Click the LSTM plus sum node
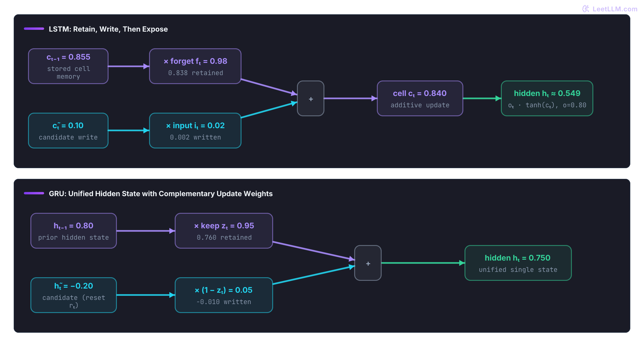Viewport: 644px width, 347px height. [x=310, y=98]
